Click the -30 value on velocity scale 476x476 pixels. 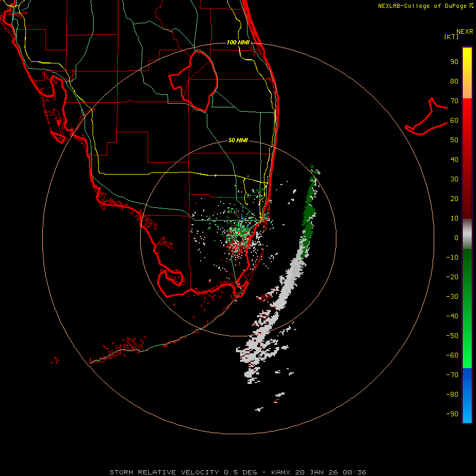pos(452,297)
